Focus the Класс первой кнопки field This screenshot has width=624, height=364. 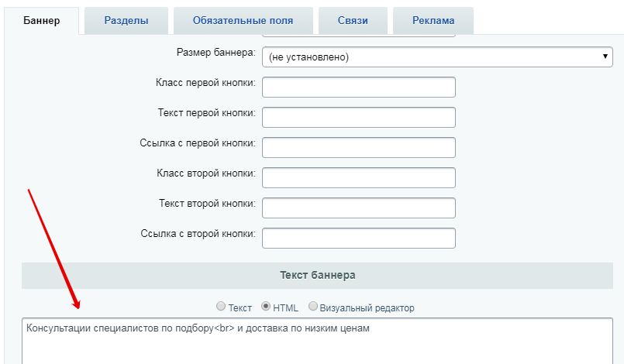coord(359,87)
